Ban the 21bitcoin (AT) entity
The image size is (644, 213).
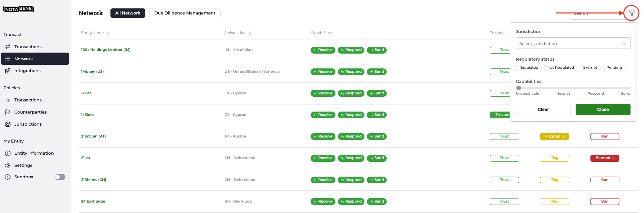click(x=605, y=136)
